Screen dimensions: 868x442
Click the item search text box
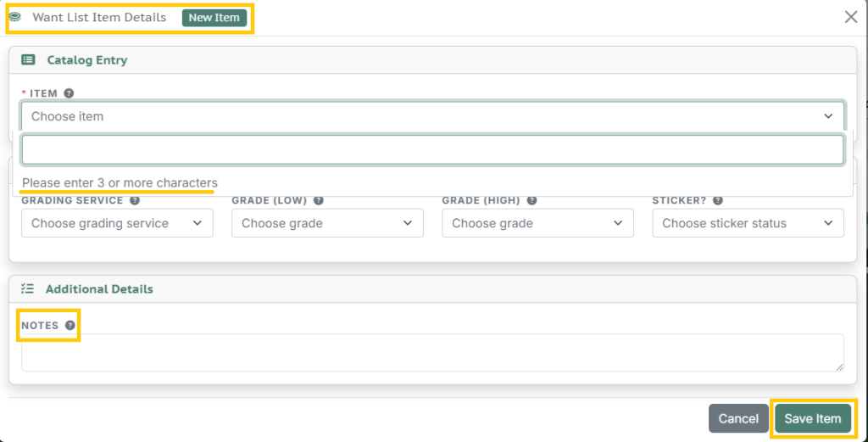tap(432, 149)
